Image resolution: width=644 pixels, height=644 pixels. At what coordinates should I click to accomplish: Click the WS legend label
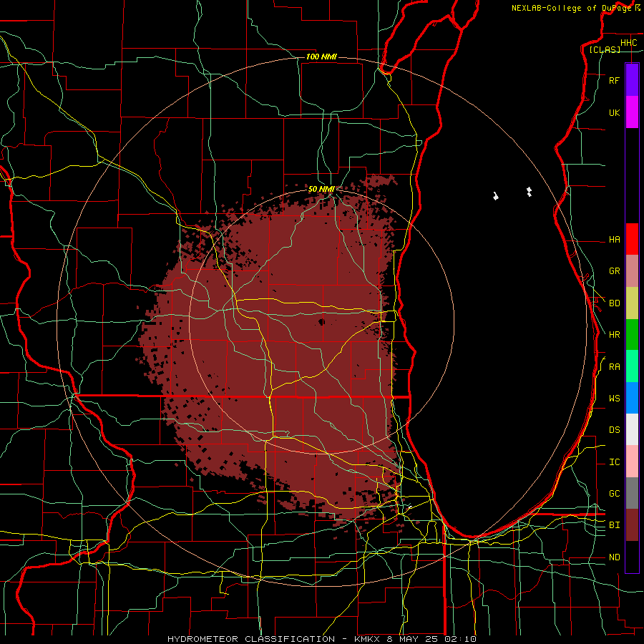(614, 398)
